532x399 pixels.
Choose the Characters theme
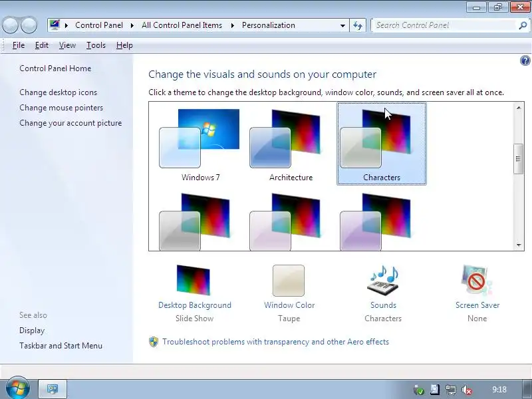pos(381,144)
